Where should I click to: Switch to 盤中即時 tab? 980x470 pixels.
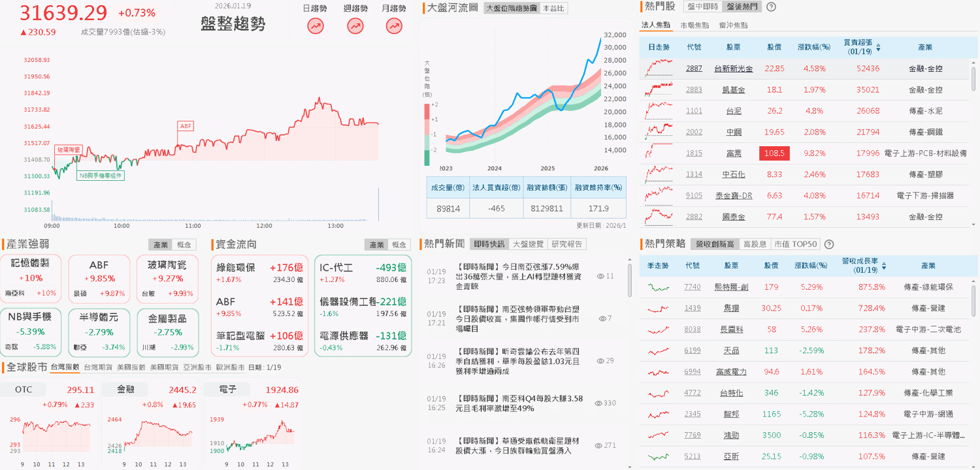tap(704, 7)
